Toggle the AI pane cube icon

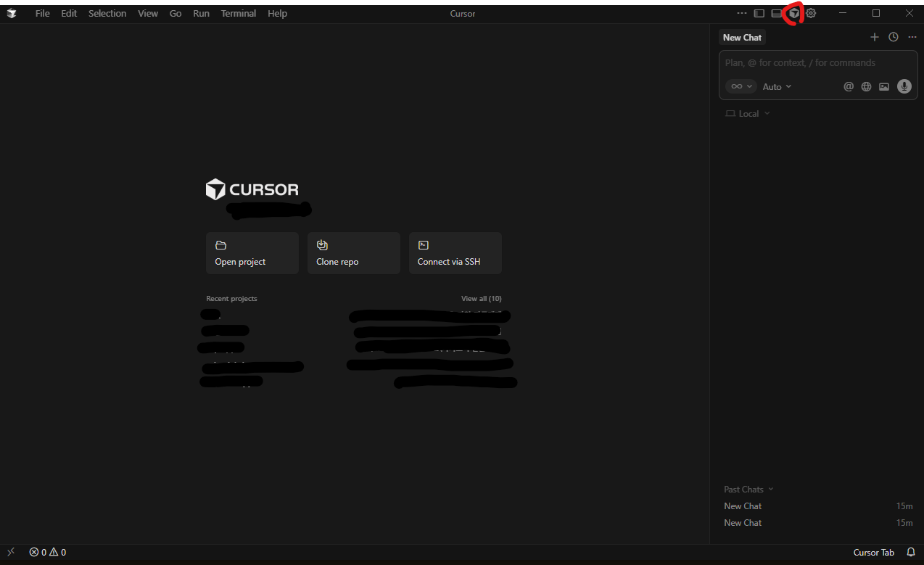tap(794, 13)
